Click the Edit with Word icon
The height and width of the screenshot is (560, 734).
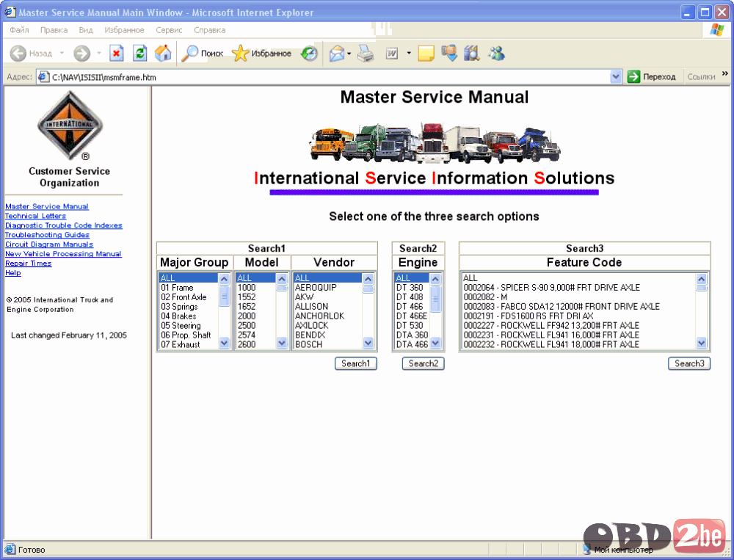392,54
